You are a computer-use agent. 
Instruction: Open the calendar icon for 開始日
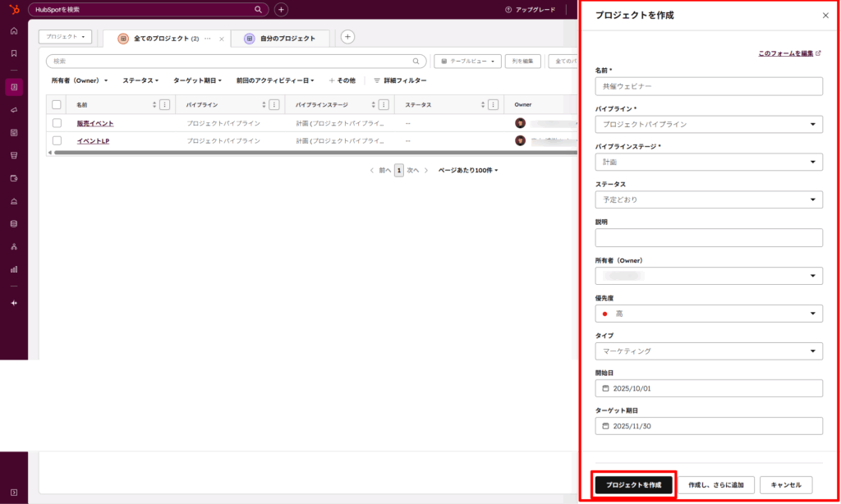(x=607, y=387)
